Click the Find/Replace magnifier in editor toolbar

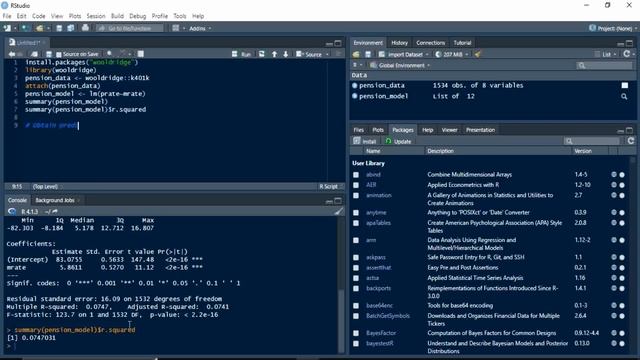(x=109, y=54)
